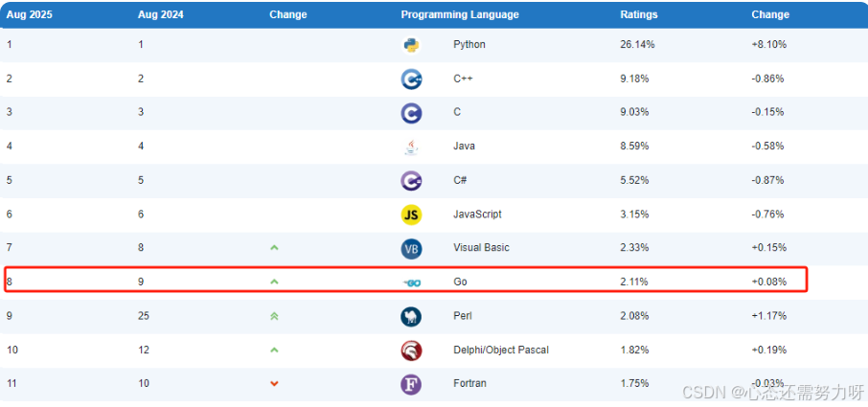Select the C++ language name

click(464, 79)
